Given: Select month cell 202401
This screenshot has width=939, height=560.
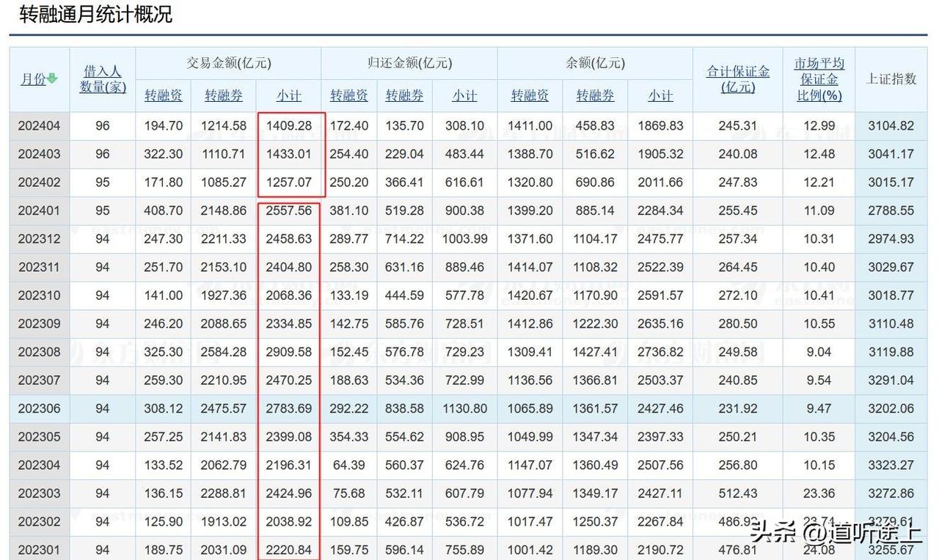Looking at the screenshot, I should tap(40, 210).
